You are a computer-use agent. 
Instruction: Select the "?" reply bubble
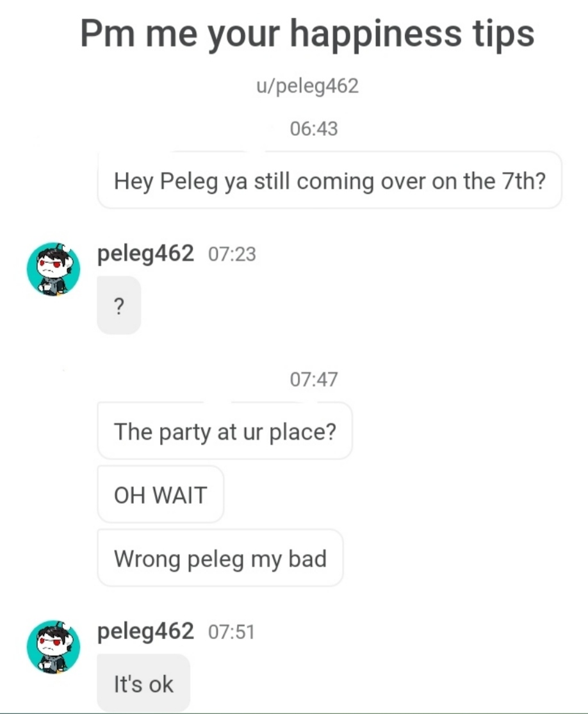click(x=119, y=306)
